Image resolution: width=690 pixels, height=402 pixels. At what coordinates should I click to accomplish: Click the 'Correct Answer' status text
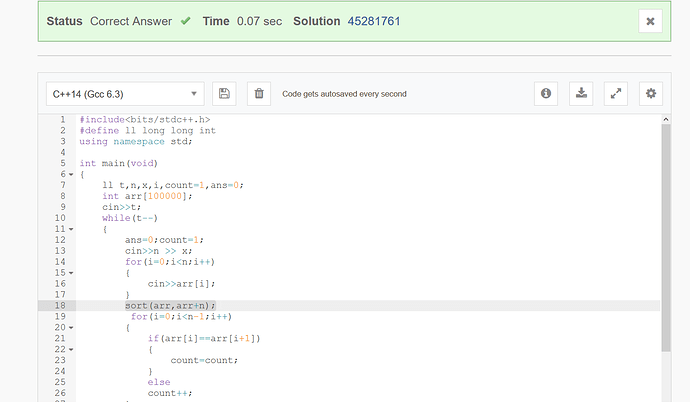(131, 21)
